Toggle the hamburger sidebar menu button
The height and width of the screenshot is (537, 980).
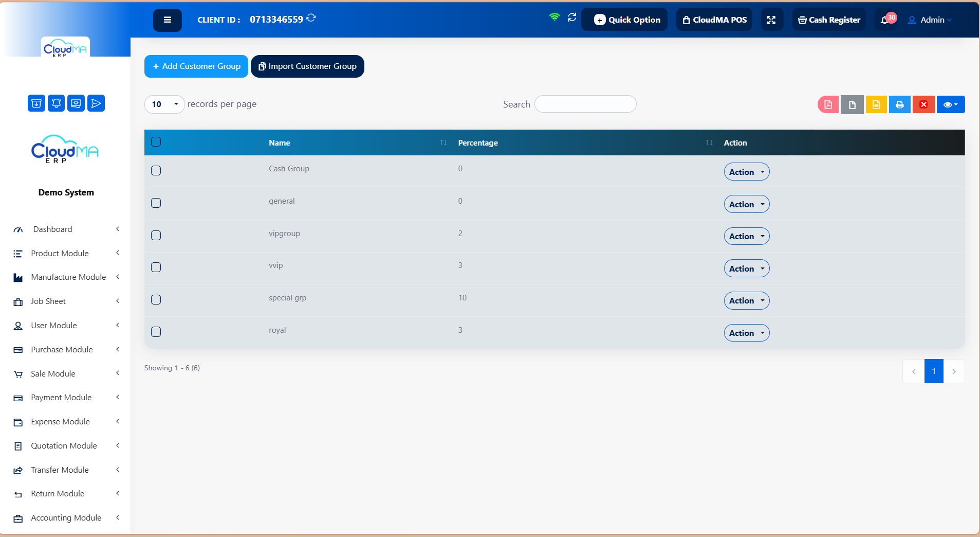pyautogui.click(x=167, y=20)
